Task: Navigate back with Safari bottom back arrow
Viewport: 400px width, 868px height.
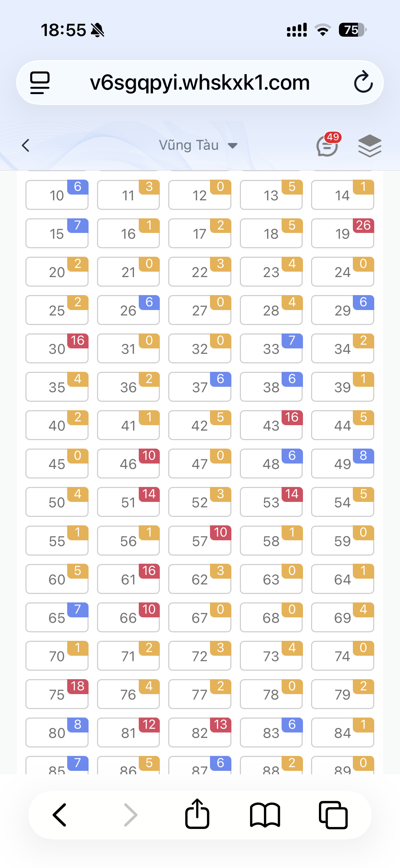Action: pyautogui.click(x=60, y=815)
